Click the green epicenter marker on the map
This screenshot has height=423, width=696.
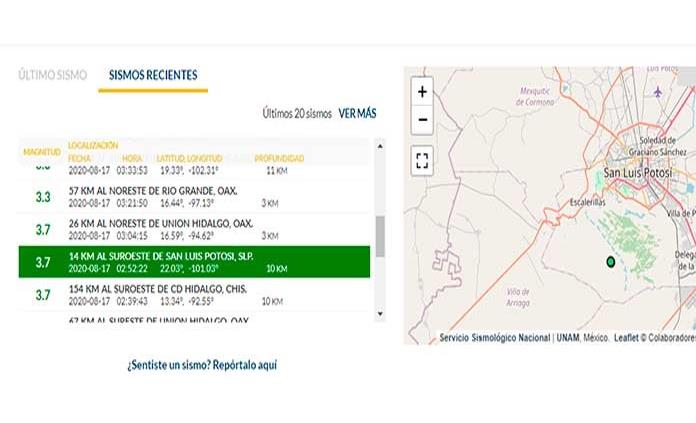[x=610, y=262]
